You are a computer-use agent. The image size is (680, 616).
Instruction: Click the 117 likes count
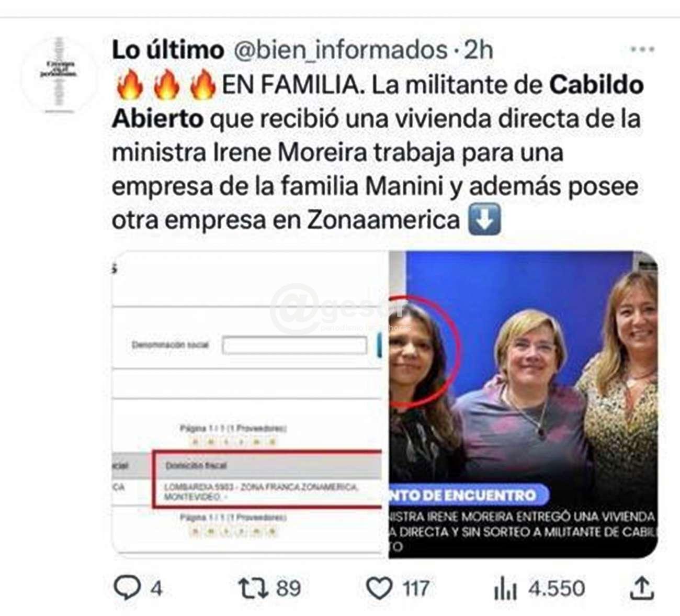click(416, 588)
